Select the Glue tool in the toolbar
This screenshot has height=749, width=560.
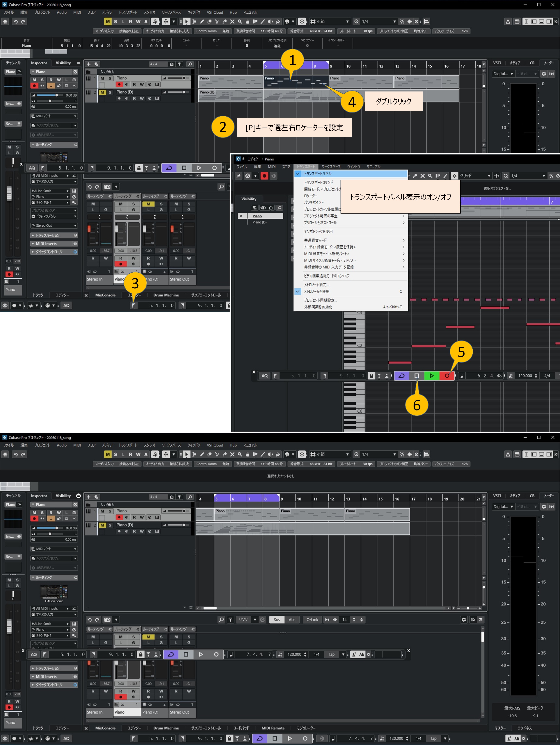tap(225, 21)
